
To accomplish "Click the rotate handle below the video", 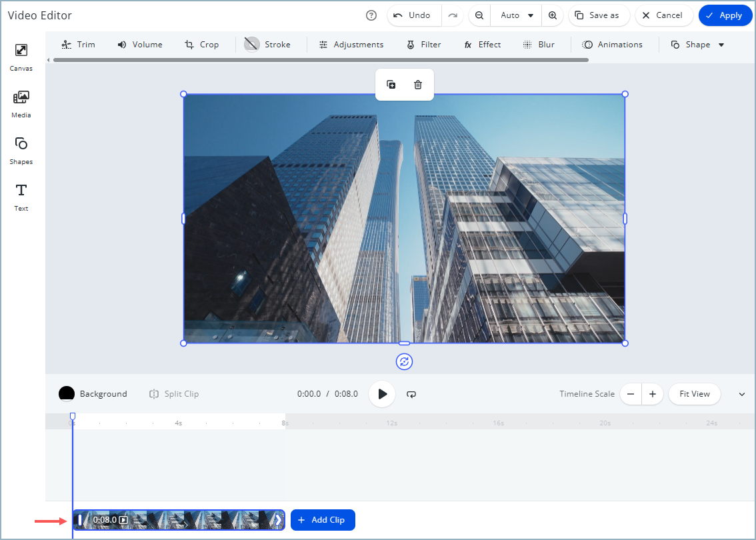I will [x=404, y=361].
